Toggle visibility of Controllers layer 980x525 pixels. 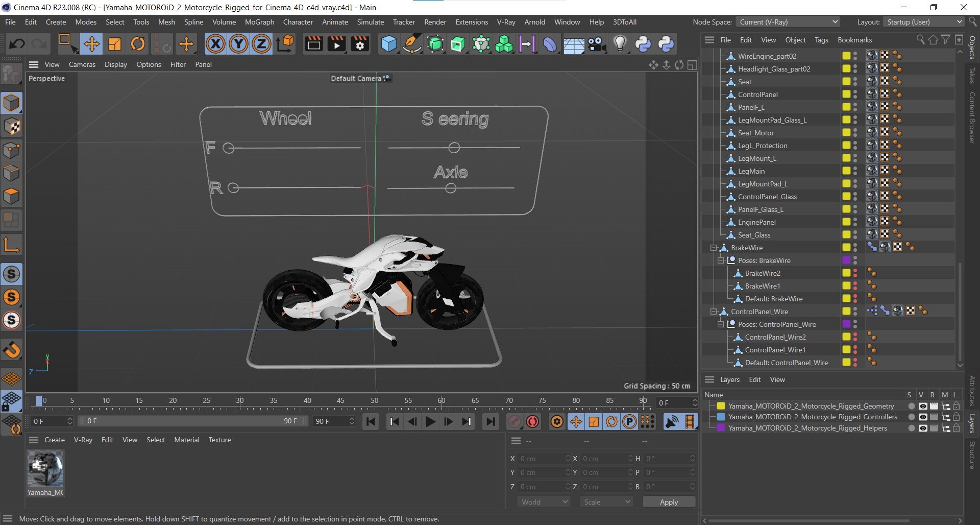[923, 417]
